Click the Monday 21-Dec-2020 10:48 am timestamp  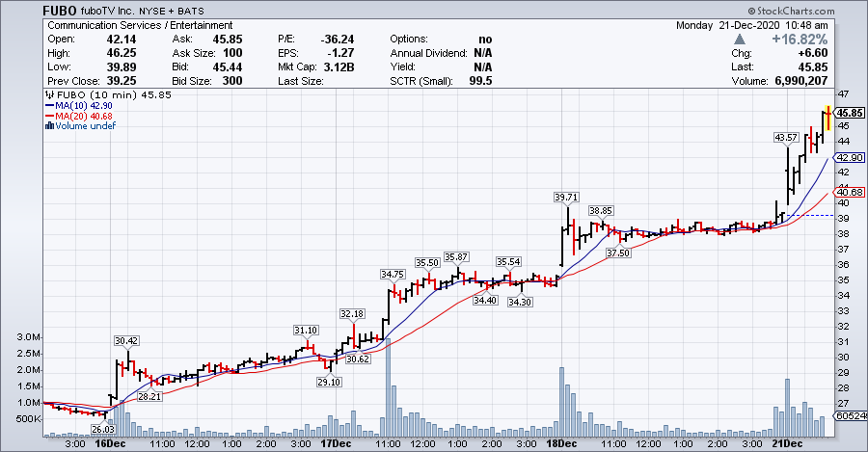click(x=751, y=25)
